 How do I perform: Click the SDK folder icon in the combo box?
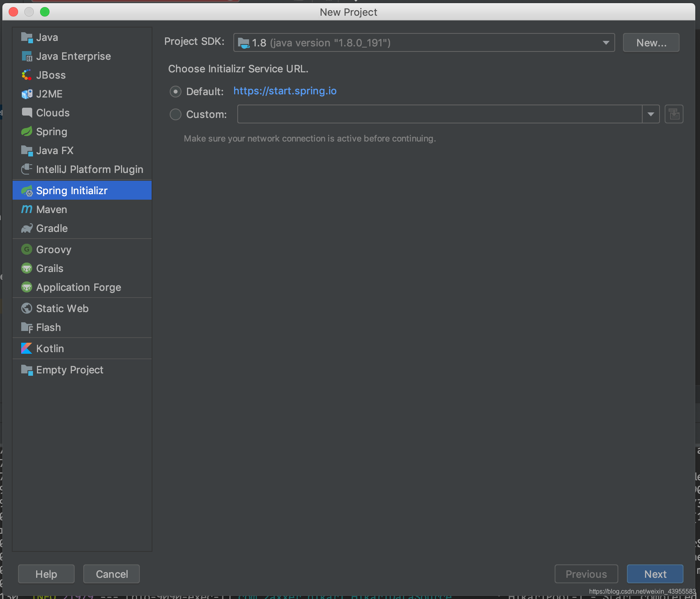tap(244, 43)
